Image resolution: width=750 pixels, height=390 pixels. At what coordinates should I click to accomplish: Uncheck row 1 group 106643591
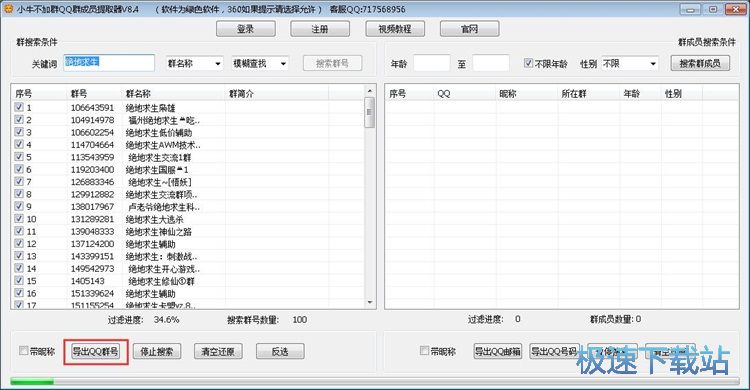click(19, 107)
